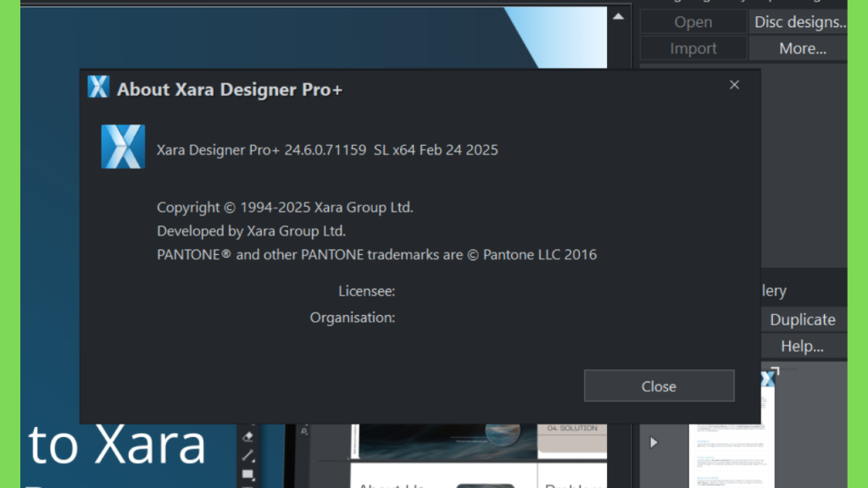Image resolution: width=868 pixels, height=488 pixels.
Task: Click the Xara badge icon above the gallery thumbnail
Action: click(x=769, y=377)
